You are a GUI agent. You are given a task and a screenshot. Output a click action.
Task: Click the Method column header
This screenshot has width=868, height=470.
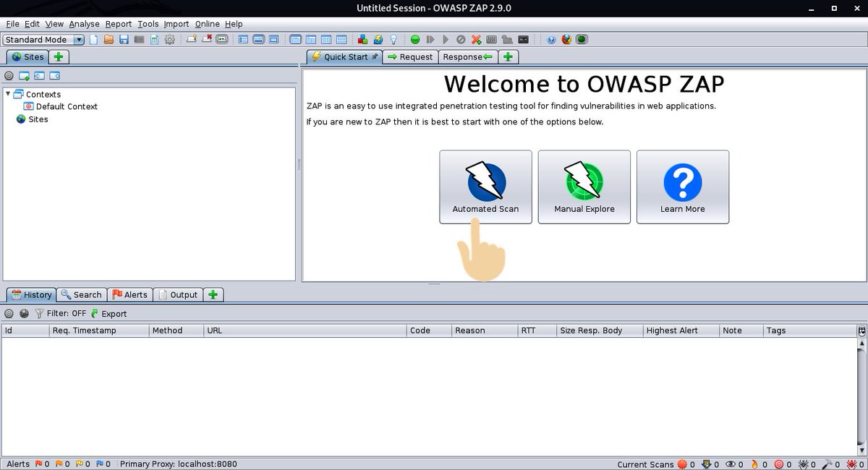tap(176, 330)
